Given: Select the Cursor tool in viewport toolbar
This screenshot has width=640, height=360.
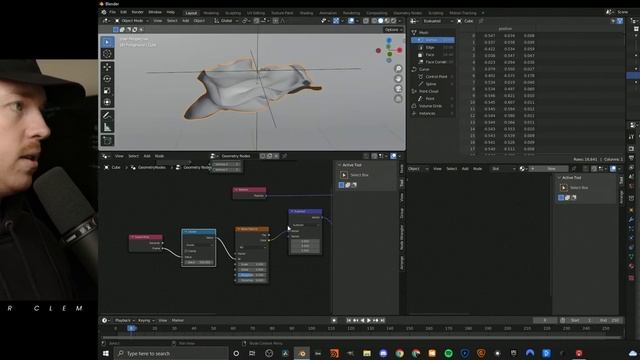Looking at the screenshot, I should (x=107, y=54).
